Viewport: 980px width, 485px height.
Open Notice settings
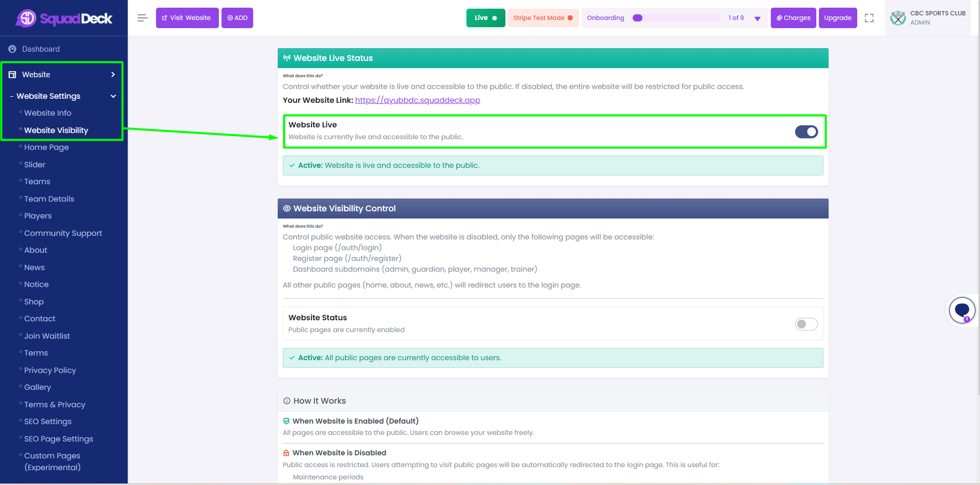click(x=36, y=284)
